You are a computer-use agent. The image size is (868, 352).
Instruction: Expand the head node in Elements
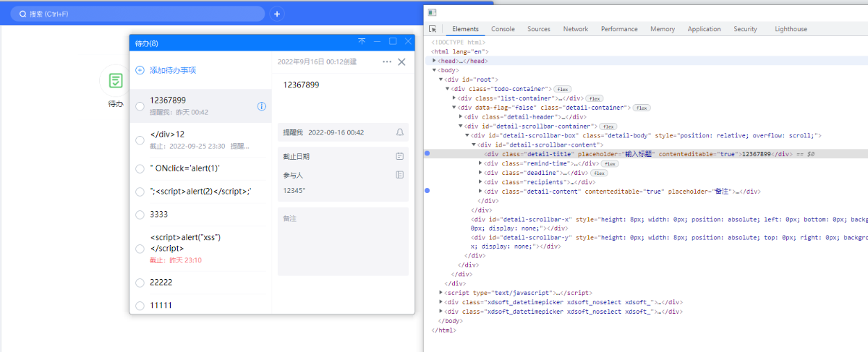pyautogui.click(x=435, y=61)
